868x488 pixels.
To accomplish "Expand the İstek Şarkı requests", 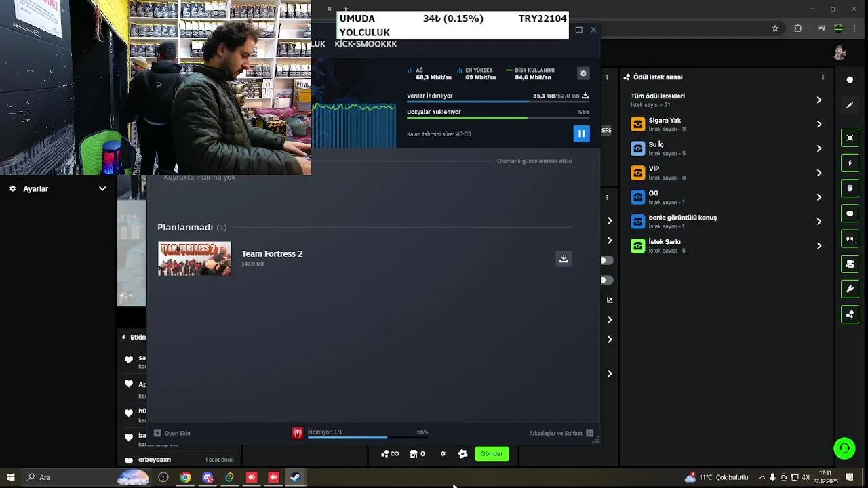I will tap(819, 246).
